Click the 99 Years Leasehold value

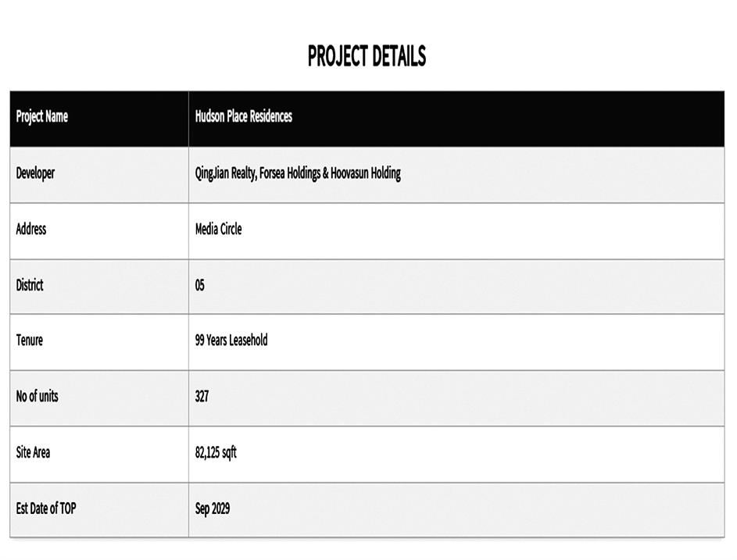tap(231, 340)
